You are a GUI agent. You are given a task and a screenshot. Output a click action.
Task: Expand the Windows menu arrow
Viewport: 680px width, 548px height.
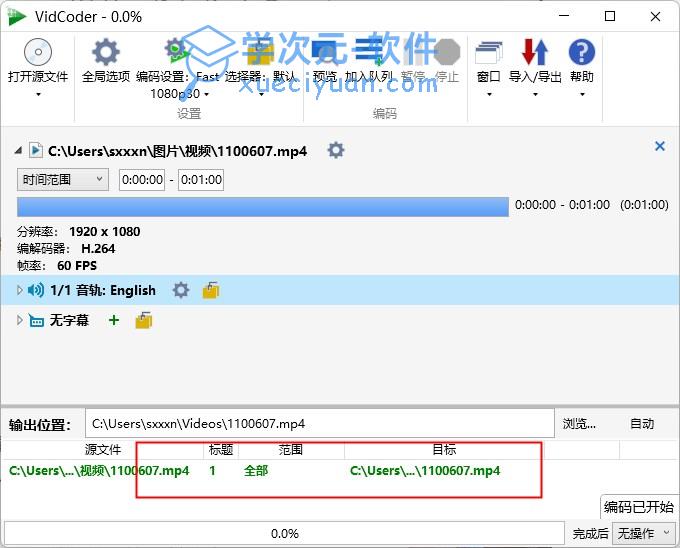click(x=489, y=94)
